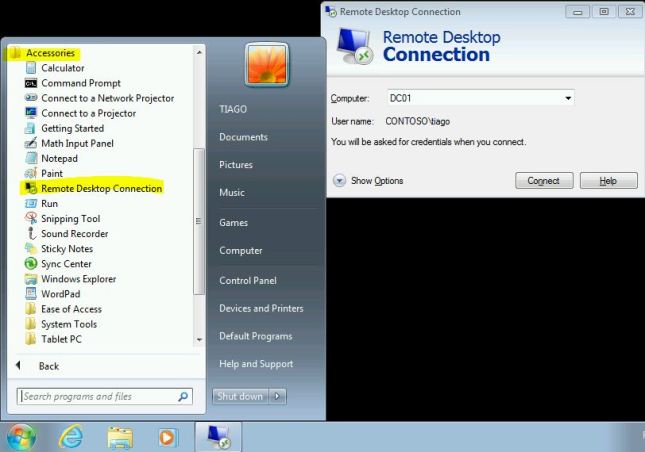Expand the Ease of Access folder

70,309
